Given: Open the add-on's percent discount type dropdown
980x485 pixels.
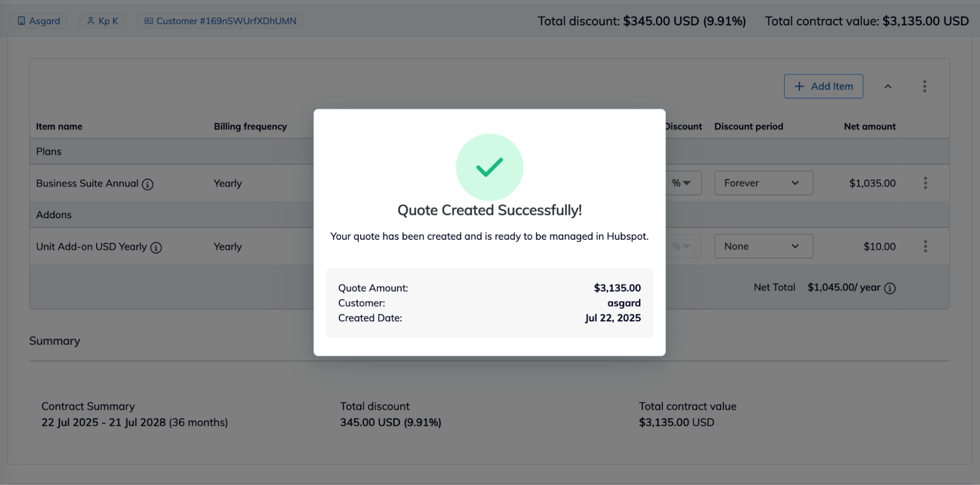Looking at the screenshot, I should pyautogui.click(x=682, y=246).
